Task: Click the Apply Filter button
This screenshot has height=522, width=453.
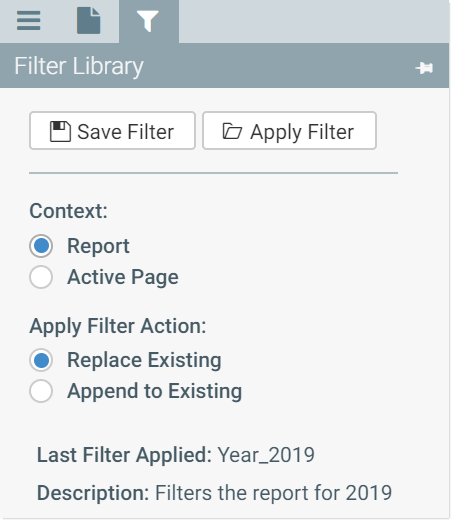Action: point(289,131)
